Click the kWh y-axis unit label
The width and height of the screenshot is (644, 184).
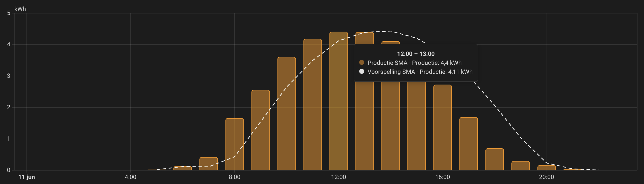pos(20,9)
